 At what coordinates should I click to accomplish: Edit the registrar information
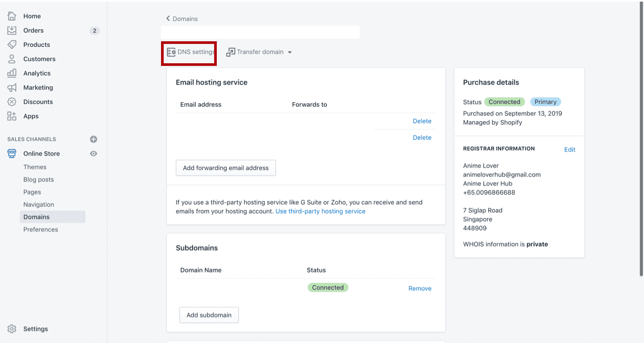[569, 150]
